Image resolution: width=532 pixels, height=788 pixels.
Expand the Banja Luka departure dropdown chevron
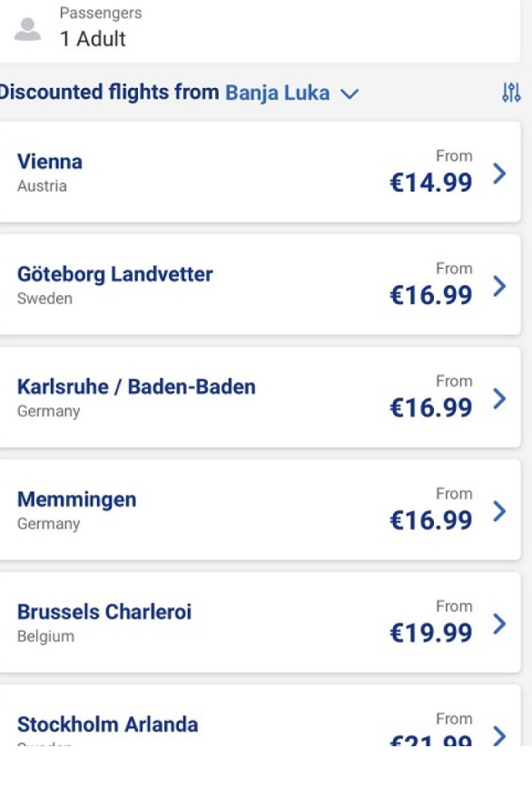pos(350,94)
